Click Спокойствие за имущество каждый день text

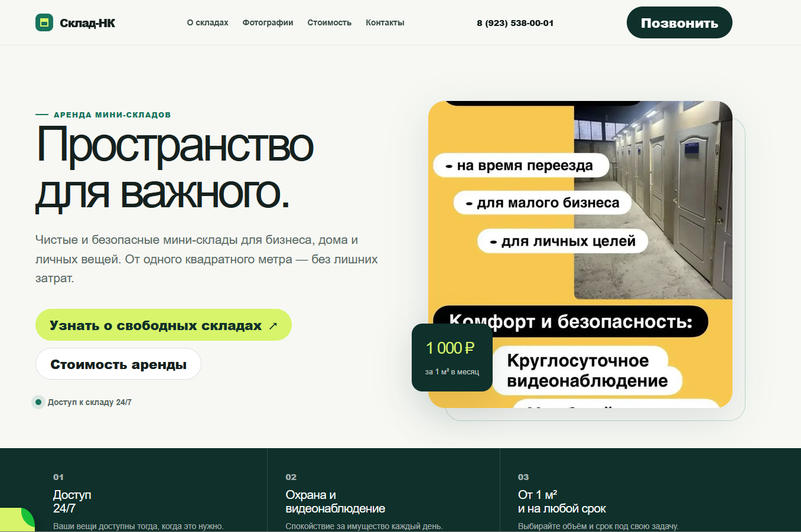coord(364,526)
